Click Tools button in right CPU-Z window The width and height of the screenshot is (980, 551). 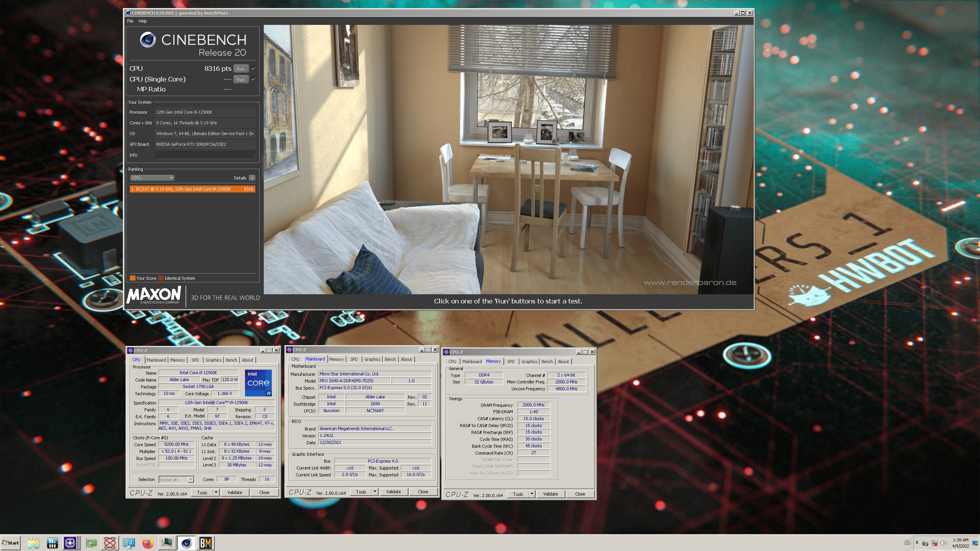(518, 494)
